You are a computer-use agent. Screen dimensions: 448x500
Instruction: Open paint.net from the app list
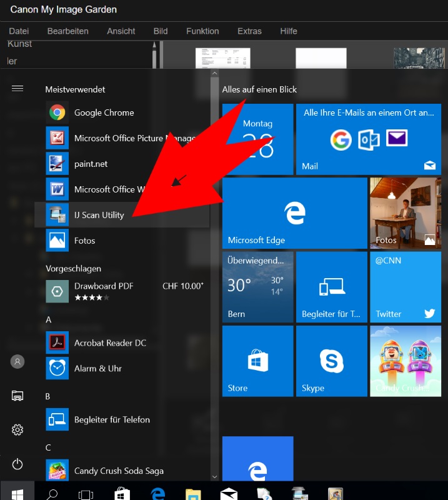(x=91, y=164)
